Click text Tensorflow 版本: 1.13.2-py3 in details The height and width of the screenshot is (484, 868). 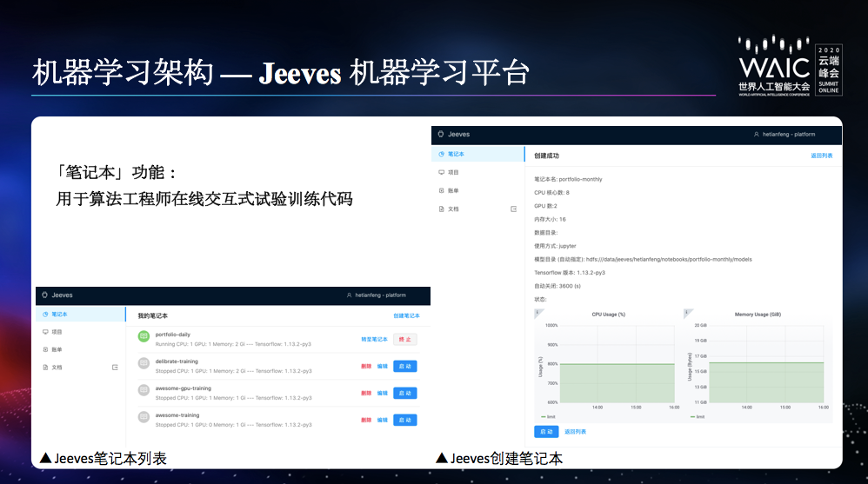pos(570,273)
